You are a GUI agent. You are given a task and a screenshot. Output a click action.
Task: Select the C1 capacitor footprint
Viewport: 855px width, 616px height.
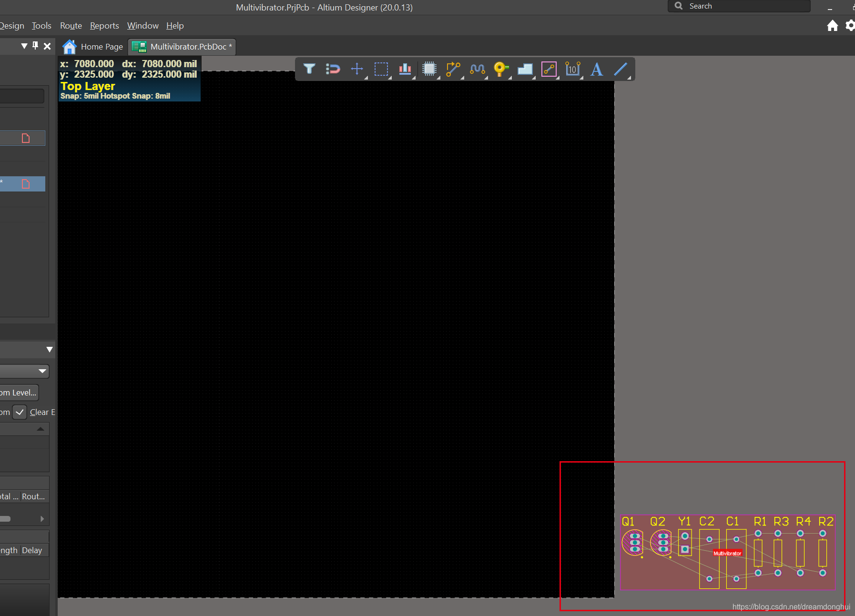coord(736,559)
